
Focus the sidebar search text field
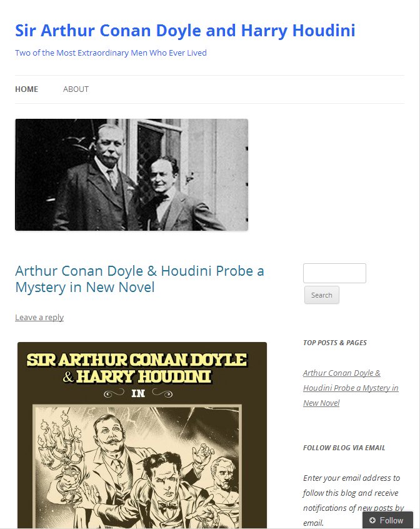pyautogui.click(x=334, y=273)
